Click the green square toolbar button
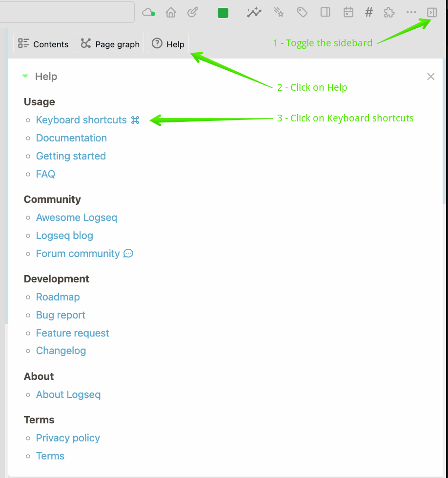448x478 pixels. click(223, 13)
